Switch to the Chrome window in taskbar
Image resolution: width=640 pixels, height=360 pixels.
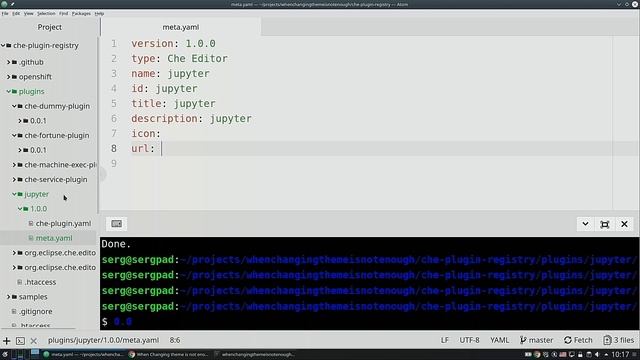169,354
